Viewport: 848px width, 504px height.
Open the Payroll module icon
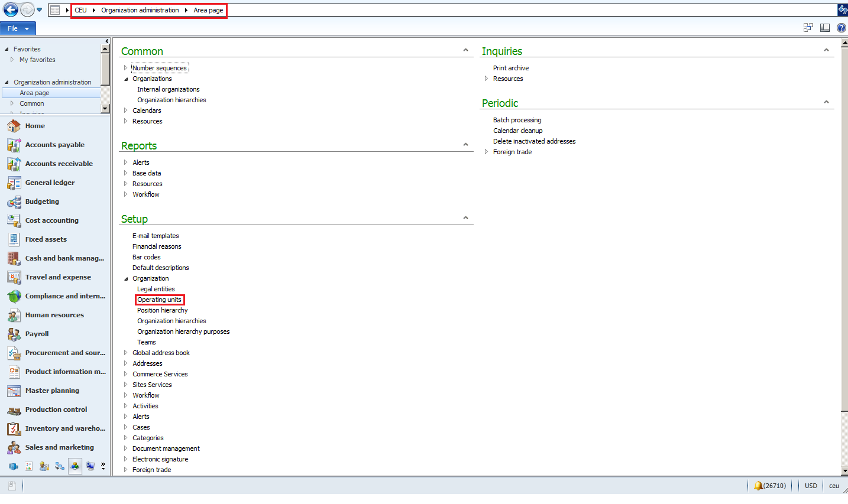pyautogui.click(x=14, y=334)
